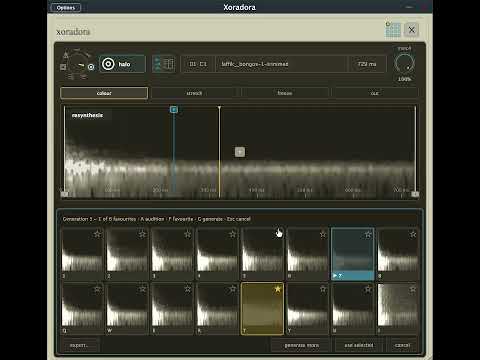Select variation Q thumbnail
Screen dimensions: 480x360
coord(82,309)
